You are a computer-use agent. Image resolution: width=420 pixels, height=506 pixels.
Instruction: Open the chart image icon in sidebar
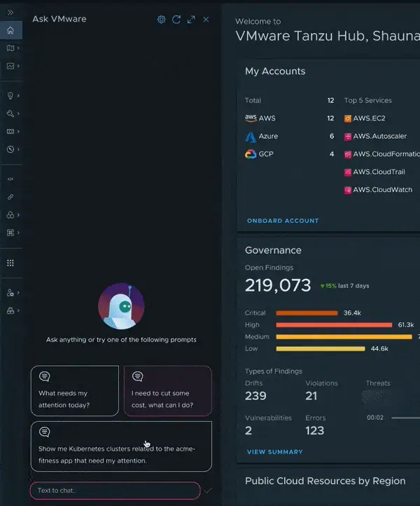tap(10, 66)
